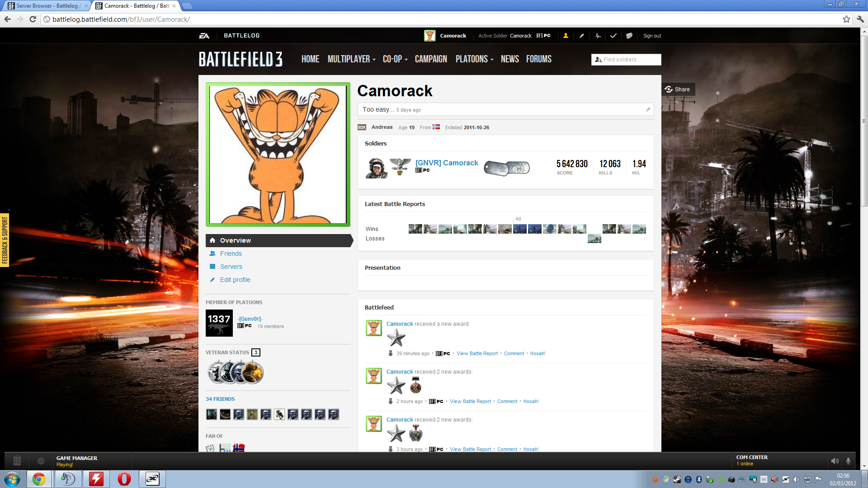
Task: Click the Norwegian flag in Fan Of section
Action: (x=239, y=448)
